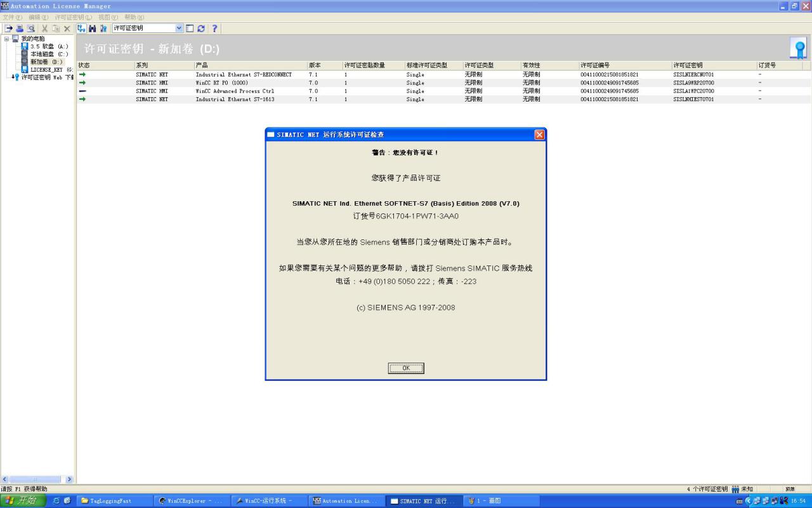Viewport: 812px width, 508px height.
Task: Click license key 'SISLNIERCN0701' cell
Action: pos(693,74)
